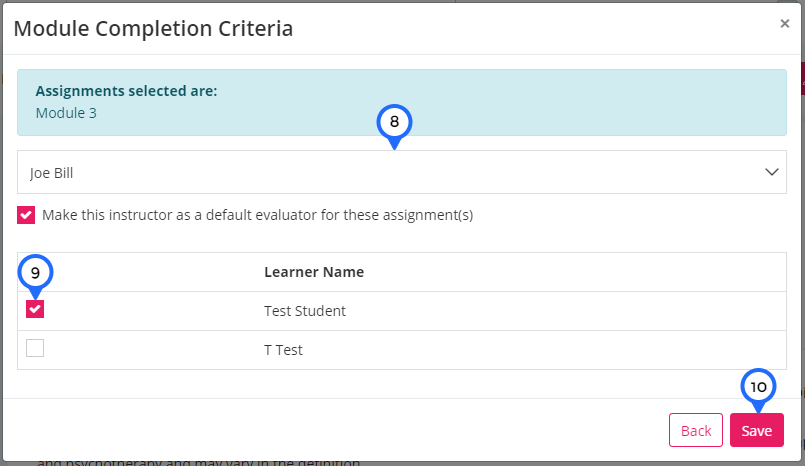Click the step 8 marker bubble
This screenshot has height=466, width=805.
[394, 122]
